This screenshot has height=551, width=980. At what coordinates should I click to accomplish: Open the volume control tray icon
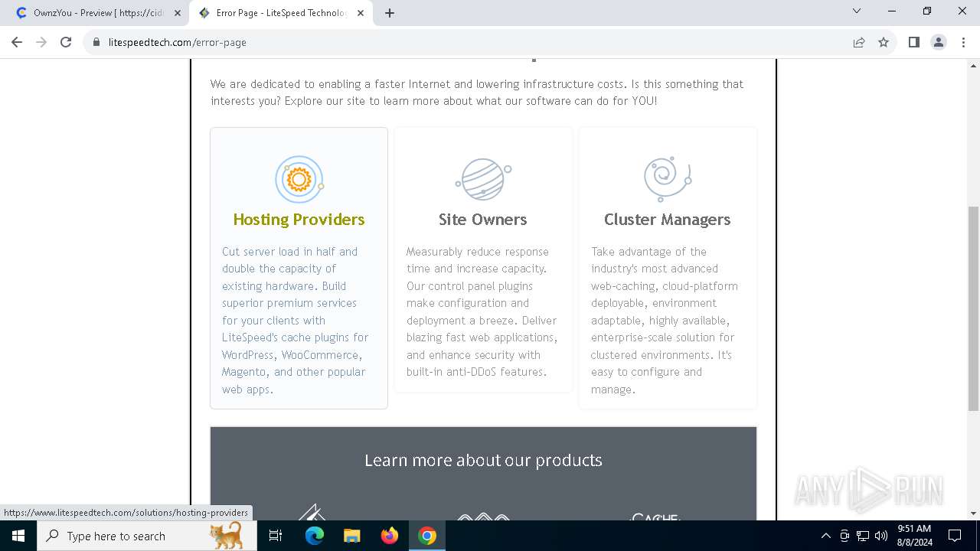click(881, 536)
